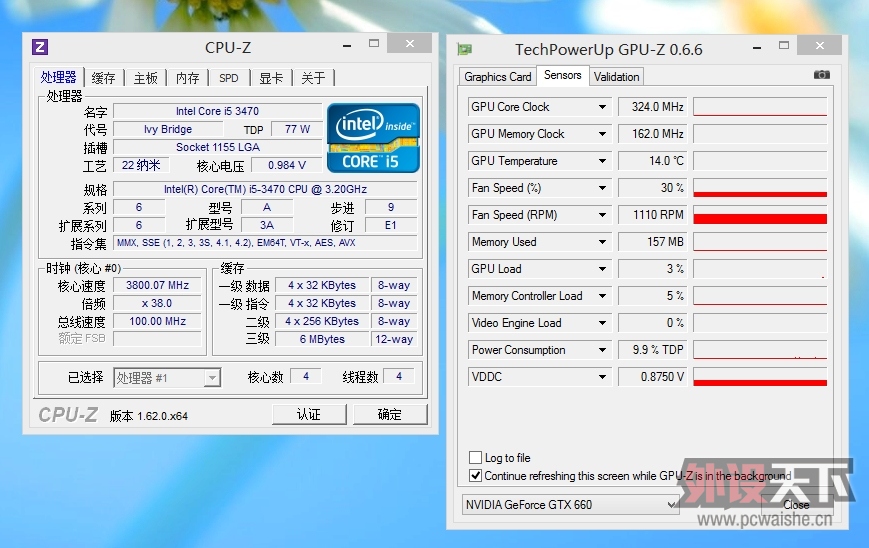This screenshot has height=548, width=869.
Task: Click the 77 W TDP value
Action: (x=297, y=130)
